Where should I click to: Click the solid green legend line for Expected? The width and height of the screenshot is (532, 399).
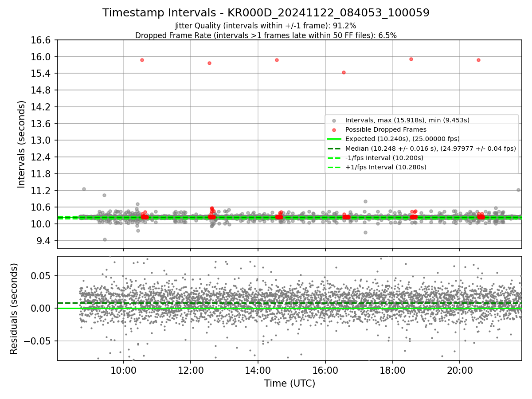334,139
